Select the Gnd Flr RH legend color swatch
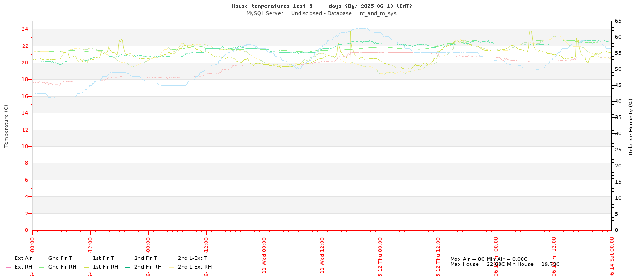 [x=41, y=267]
